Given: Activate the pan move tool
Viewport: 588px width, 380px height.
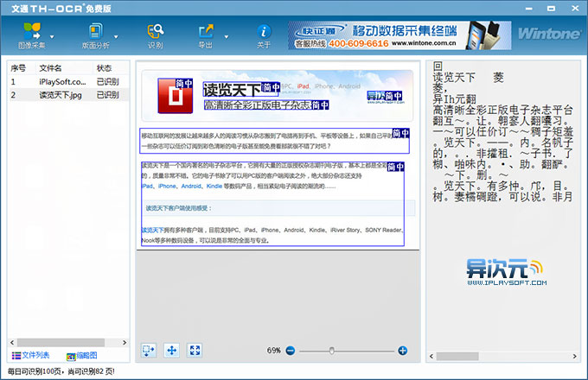Looking at the screenshot, I should point(172,351).
